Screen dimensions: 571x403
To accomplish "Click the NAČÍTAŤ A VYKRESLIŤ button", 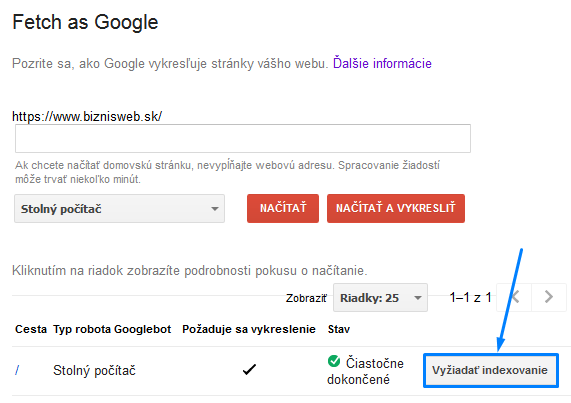I will [396, 208].
